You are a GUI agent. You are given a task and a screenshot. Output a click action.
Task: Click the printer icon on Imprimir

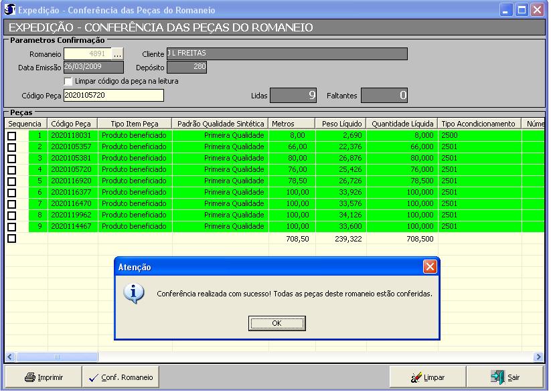pos(30,377)
